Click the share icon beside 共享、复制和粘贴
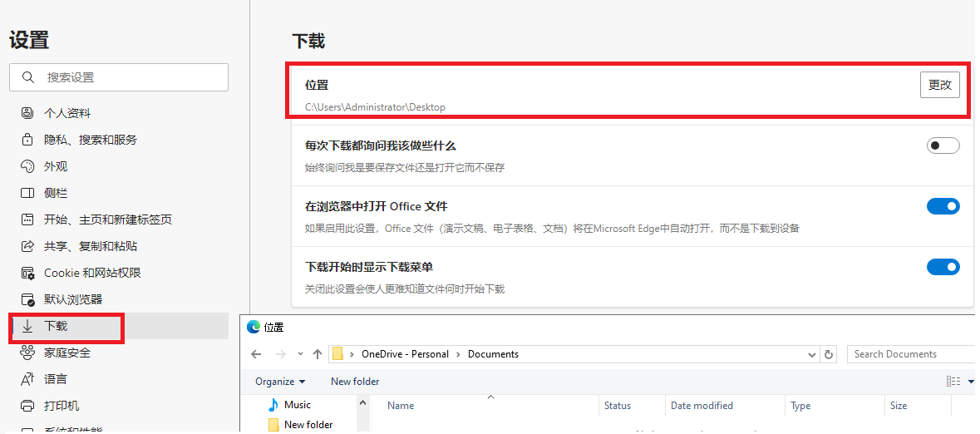This screenshot has width=980, height=434. point(27,246)
